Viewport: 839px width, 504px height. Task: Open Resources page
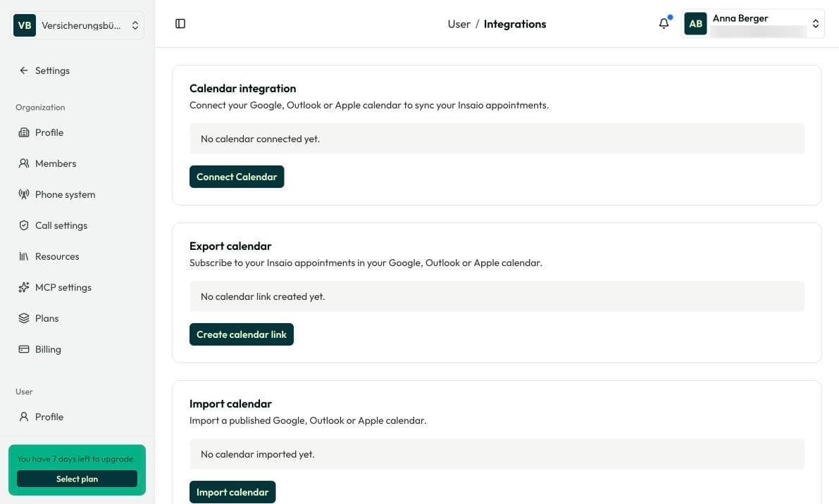pos(57,256)
